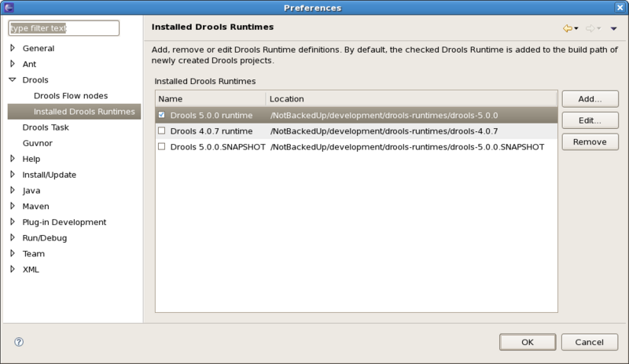Confirm with the OK button
This screenshot has width=629, height=364.
pyautogui.click(x=528, y=342)
